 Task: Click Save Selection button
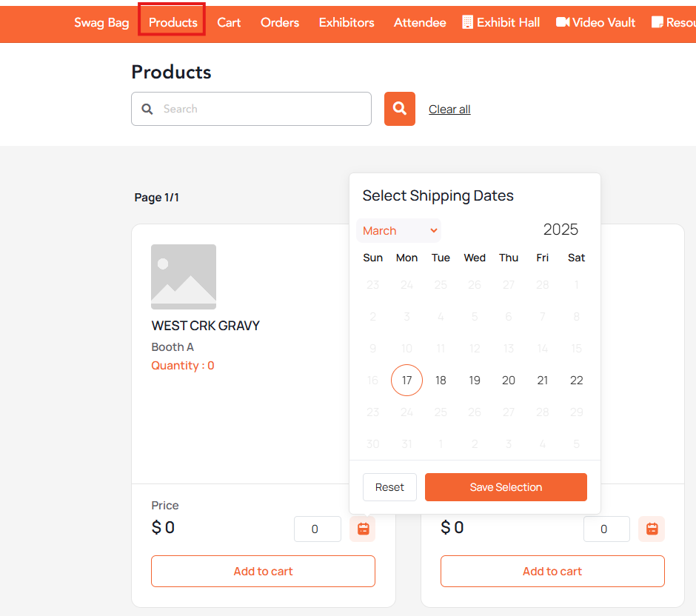[x=506, y=487]
